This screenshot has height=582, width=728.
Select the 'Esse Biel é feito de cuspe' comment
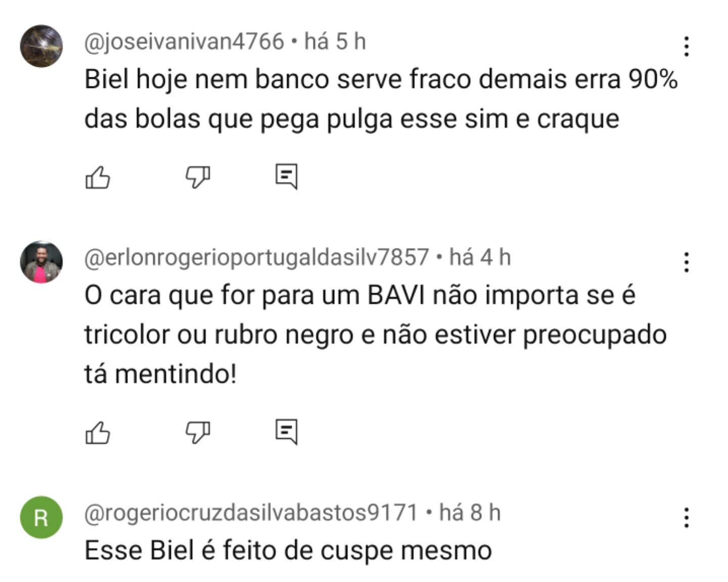pos(288,551)
